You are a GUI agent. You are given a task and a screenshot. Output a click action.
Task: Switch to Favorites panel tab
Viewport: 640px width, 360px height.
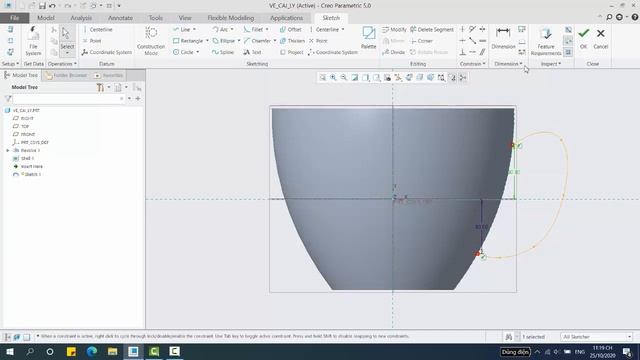(x=109, y=76)
